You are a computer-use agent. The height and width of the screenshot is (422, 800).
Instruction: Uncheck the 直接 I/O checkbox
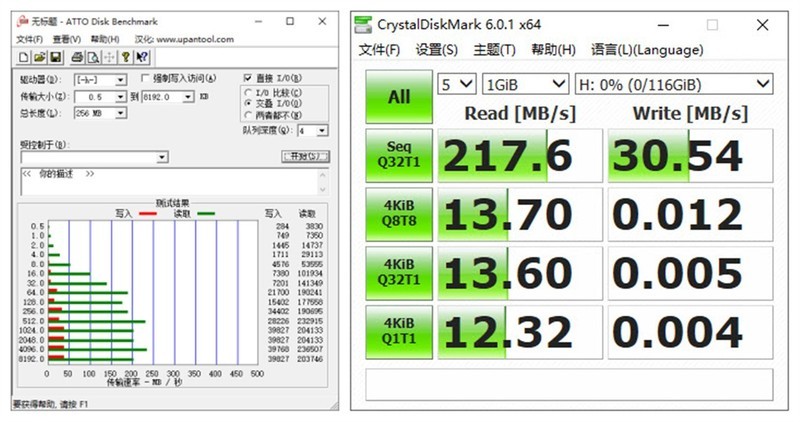(247, 78)
